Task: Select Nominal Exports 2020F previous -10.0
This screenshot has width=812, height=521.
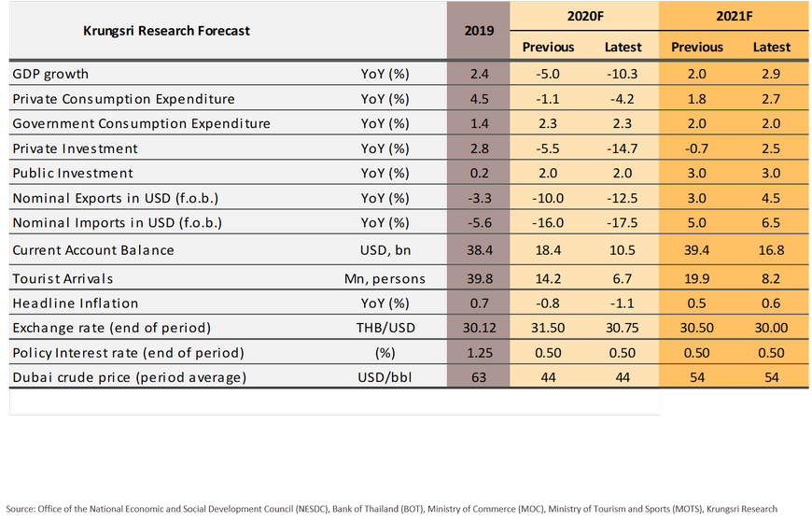Action: click(548, 198)
